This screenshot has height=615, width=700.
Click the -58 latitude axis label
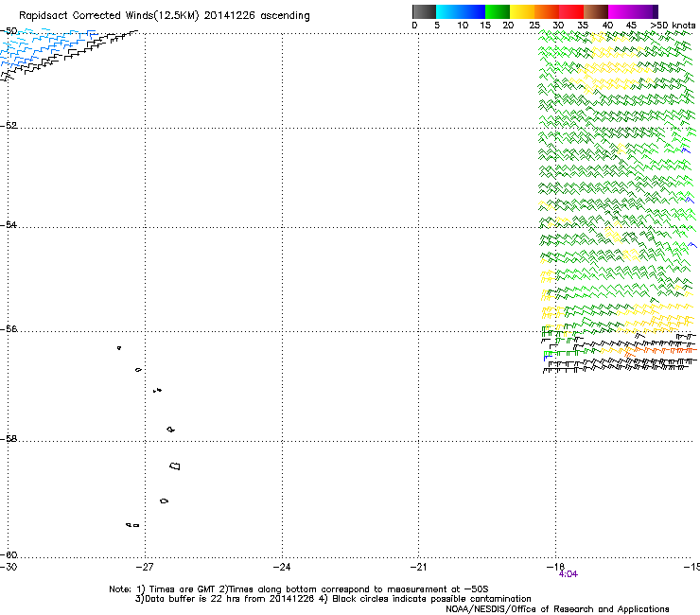click(9, 439)
